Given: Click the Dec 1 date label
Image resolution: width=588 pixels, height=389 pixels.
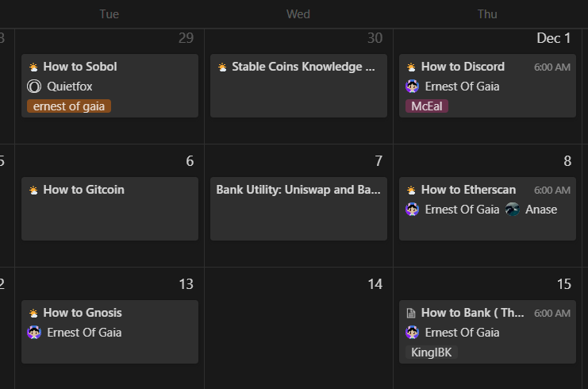Looking at the screenshot, I should 554,38.
